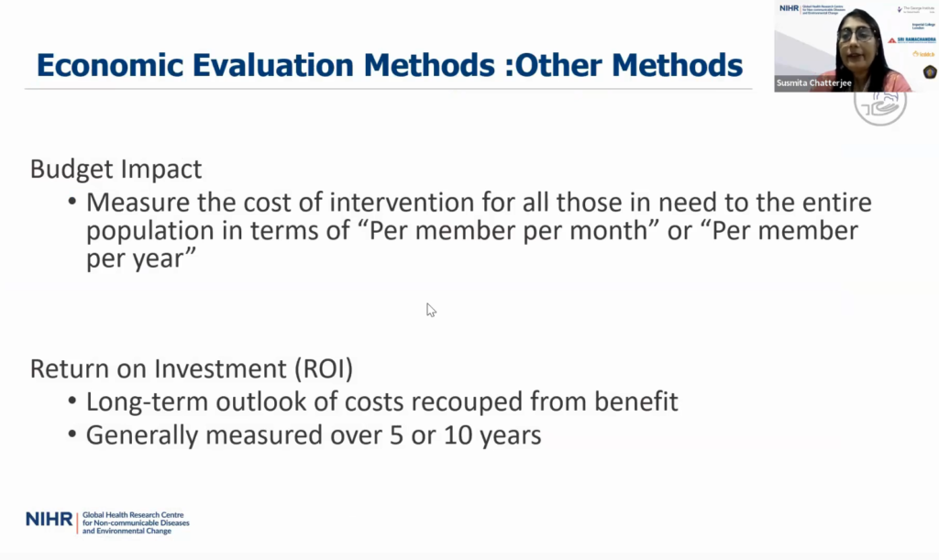Click the NIHR logo at bottom left
939x560 pixels.
49,521
